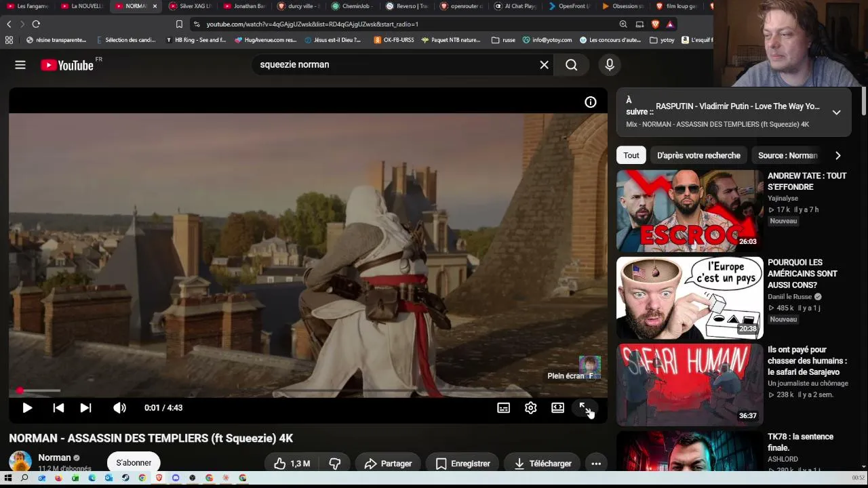
Task: Click the magnifier search button
Action: pyautogui.click(x=572, y=65)
